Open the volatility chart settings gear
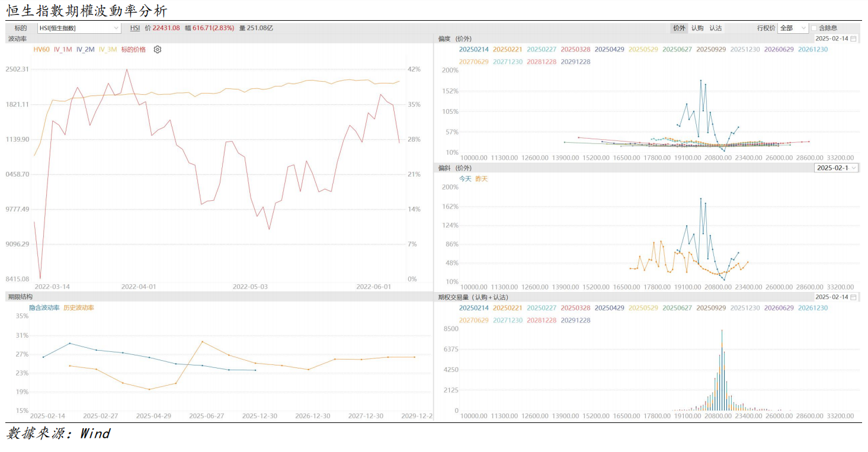 click(158, 50)
